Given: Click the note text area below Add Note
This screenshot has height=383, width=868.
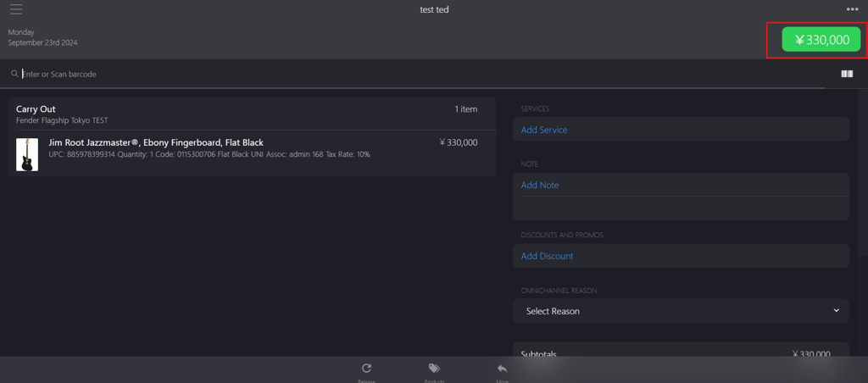Looking at the screenshot, I should 681,208.
